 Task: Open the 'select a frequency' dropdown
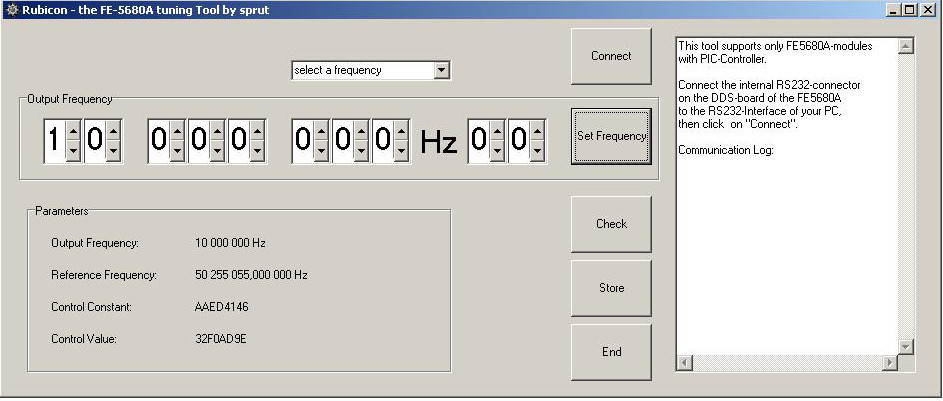pos(442,70)
